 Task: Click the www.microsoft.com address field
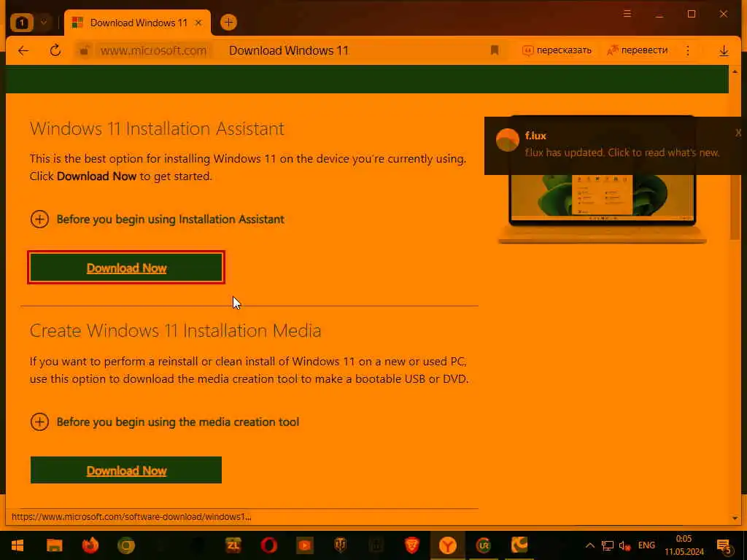pyautogui.click(x=153, y=50)
